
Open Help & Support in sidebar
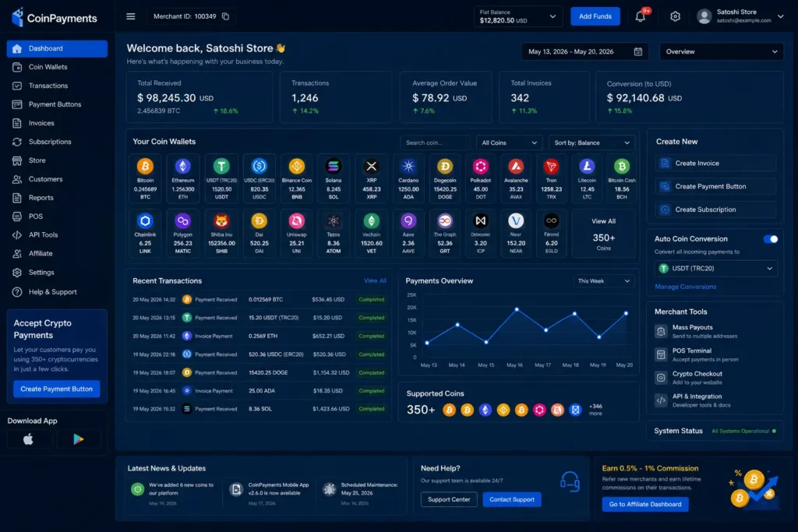tap(57, 292)
